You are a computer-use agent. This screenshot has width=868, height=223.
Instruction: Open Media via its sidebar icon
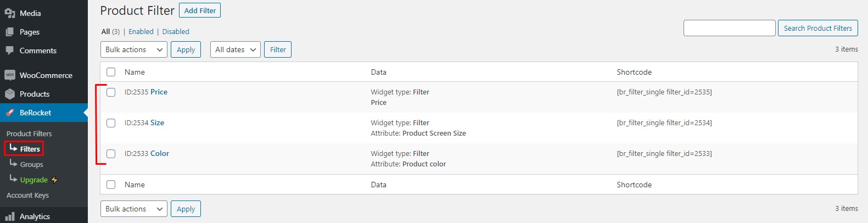coord(9,13)
